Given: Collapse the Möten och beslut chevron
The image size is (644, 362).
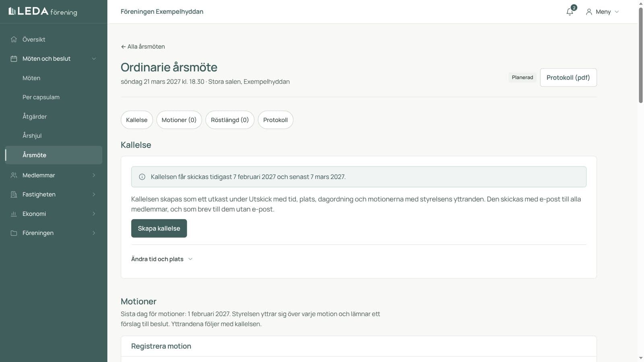Looking at the screenshot, I should (94, 59).
